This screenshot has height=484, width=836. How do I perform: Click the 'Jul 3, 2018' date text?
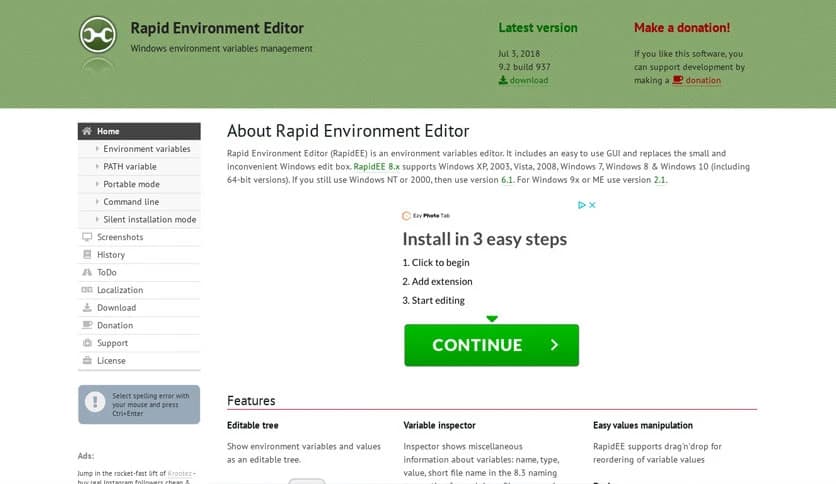pos(519,53)
